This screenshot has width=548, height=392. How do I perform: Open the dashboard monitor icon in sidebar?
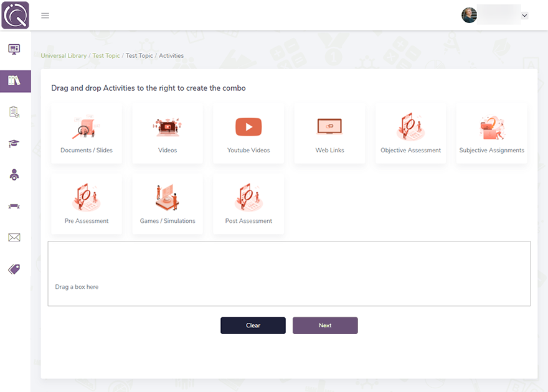pos(14,49)
